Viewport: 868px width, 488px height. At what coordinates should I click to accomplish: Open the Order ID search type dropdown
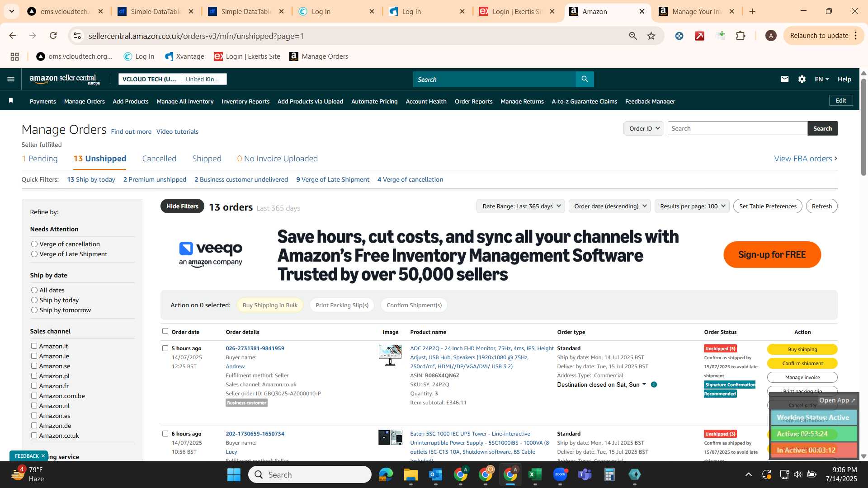[x=644, y=128]
